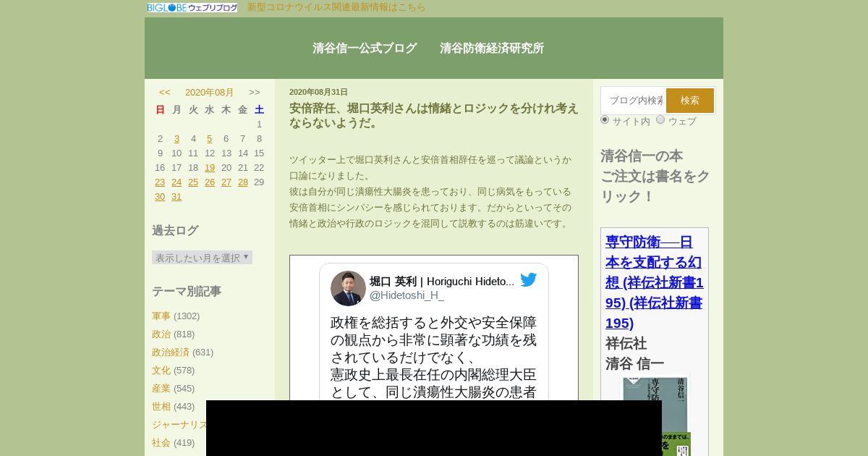Click the 堀口 英利 tweet author name

(x=442, y=281)
